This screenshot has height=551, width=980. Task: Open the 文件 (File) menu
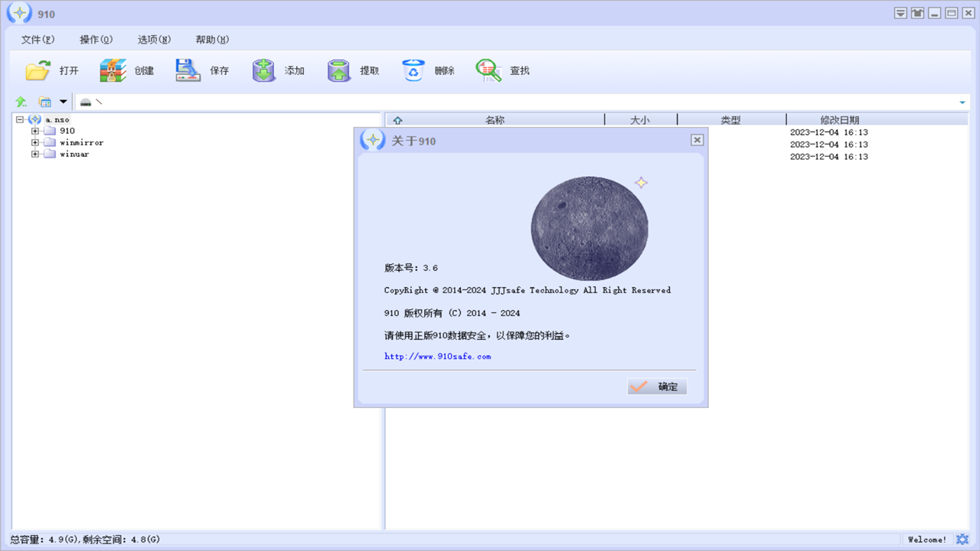(x=36, y=39)
